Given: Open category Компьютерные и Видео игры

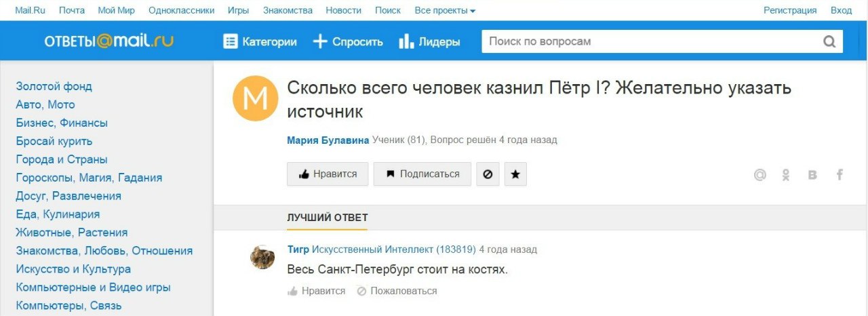Looking at the screenshot, I should pos(94,288).
